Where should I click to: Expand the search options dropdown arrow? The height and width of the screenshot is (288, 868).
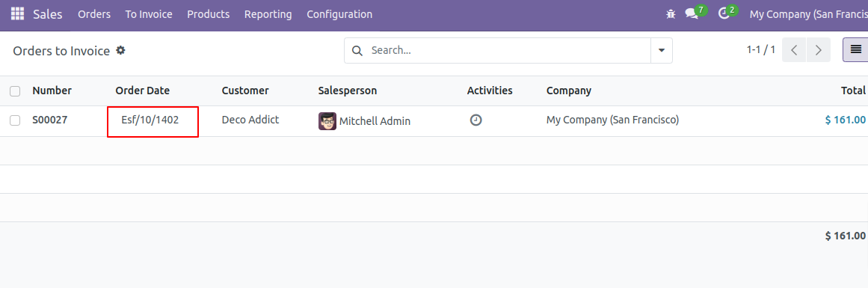(662, 50)
